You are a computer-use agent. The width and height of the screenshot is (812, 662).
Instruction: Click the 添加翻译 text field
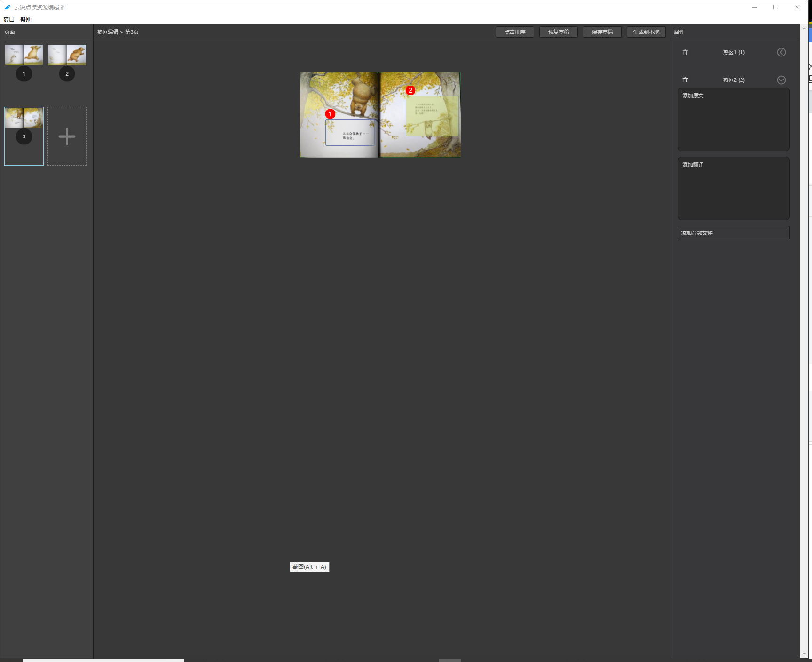click(733, 188)
